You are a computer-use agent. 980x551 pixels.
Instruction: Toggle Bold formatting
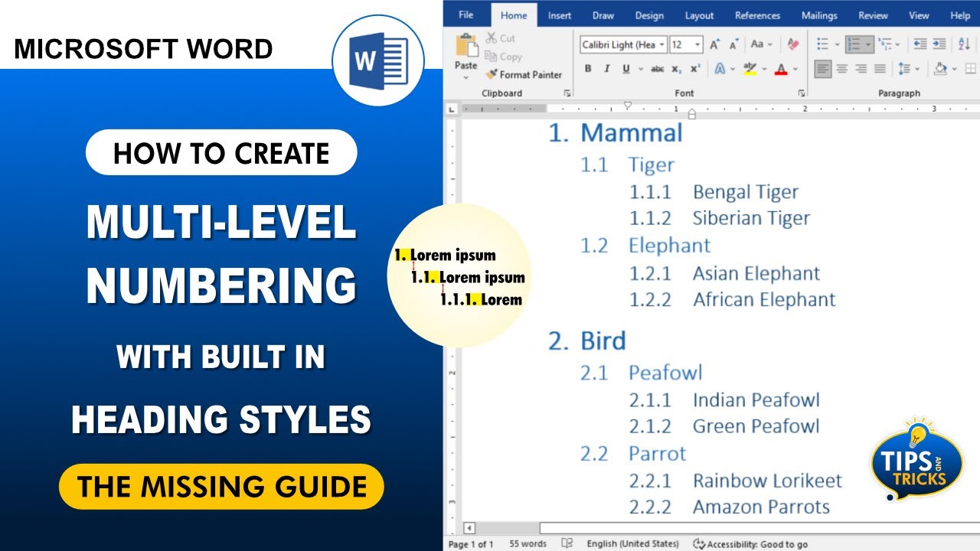588,69
